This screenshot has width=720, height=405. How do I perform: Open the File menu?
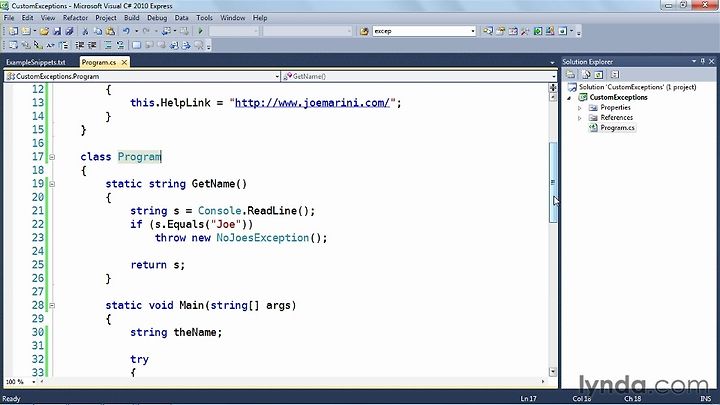click(x=9, y=18)
